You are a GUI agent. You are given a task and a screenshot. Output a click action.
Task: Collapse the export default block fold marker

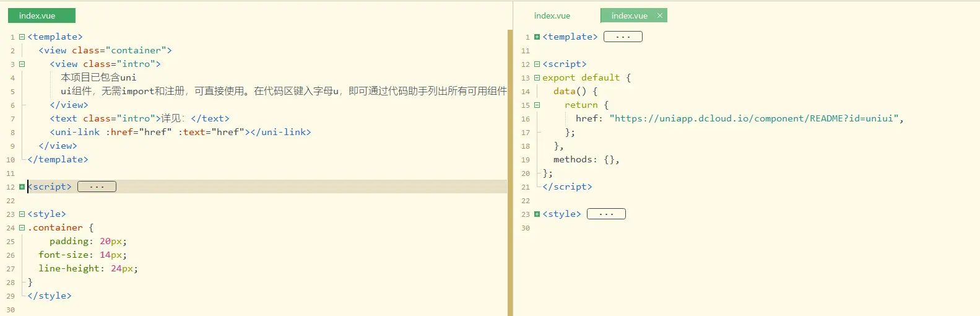coord(537,77)
